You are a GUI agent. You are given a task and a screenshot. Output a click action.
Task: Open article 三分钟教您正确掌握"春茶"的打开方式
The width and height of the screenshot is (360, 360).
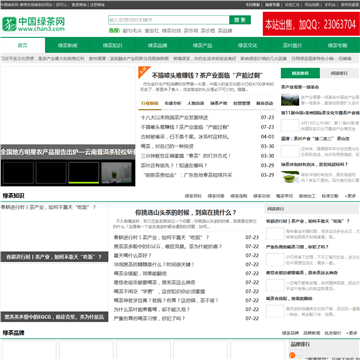[x=186, y=156]
